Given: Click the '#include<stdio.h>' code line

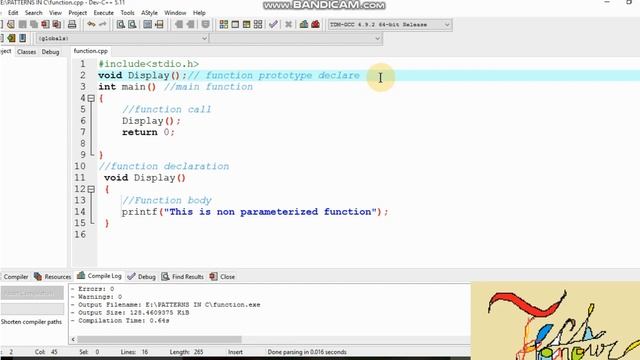Looking at the screenshot, I should click(x=149, y=64).
